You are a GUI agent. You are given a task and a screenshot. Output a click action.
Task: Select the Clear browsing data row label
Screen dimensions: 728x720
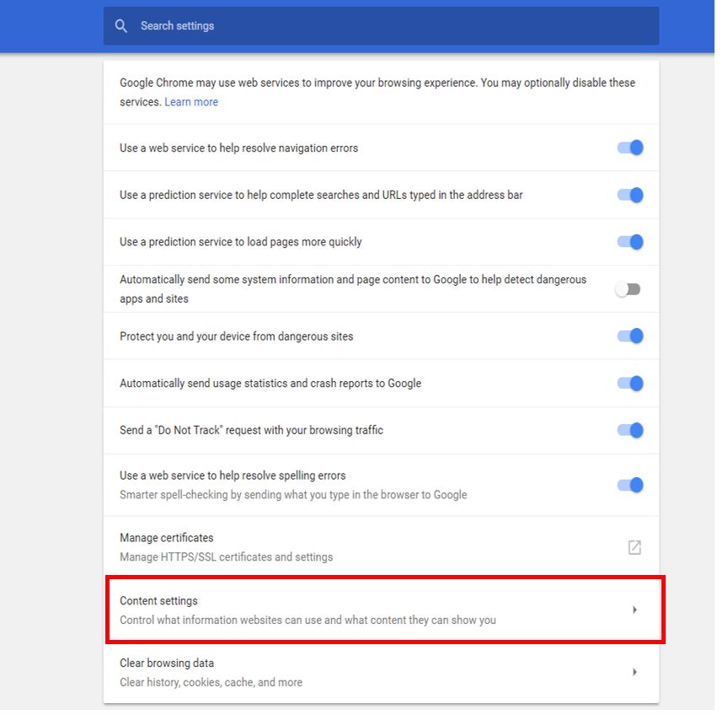pos(167,664)
